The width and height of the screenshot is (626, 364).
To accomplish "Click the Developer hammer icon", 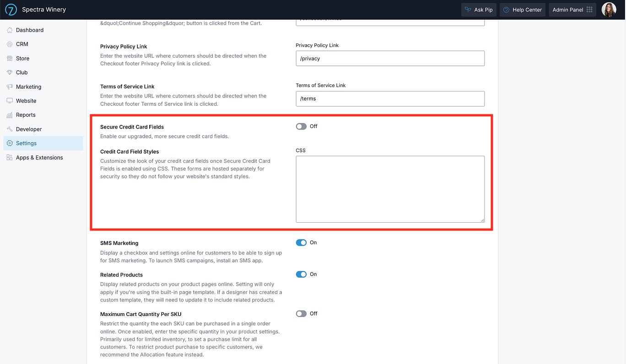I will tap(10, 129).
